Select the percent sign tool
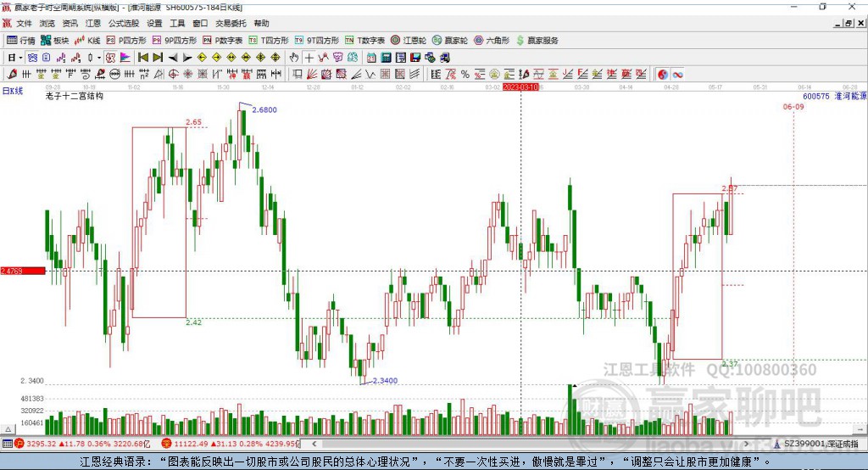Image resolution: width=868 pixels, height=470 pixels. 465,74
